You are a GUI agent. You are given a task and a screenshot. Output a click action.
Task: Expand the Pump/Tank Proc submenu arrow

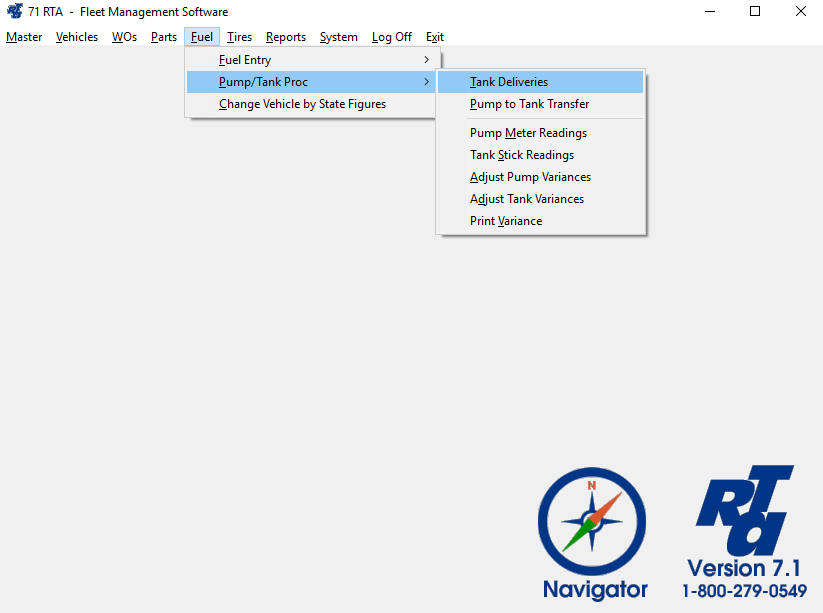[x=426, y=82]
